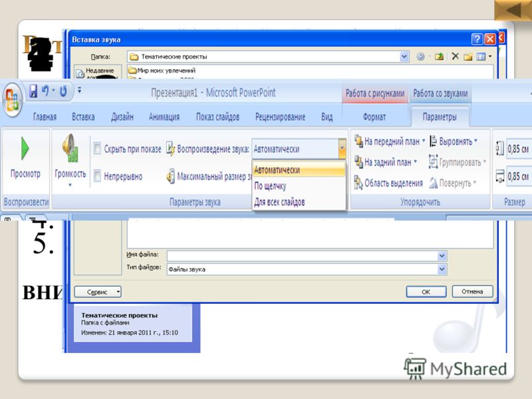Image resolution: width=532 pixels, height=399 pixels.
Task: Click Повернуть rotate icon
Action: click(434, 183)
